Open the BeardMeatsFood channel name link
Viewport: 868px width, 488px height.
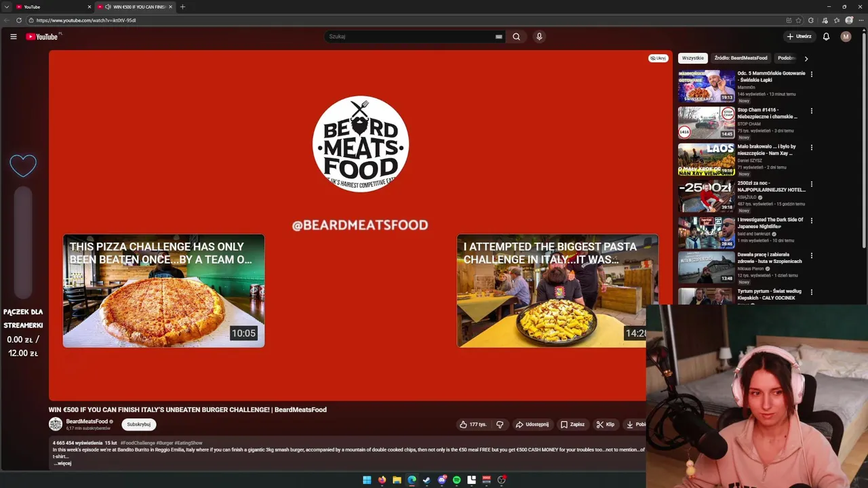[87, 422]
